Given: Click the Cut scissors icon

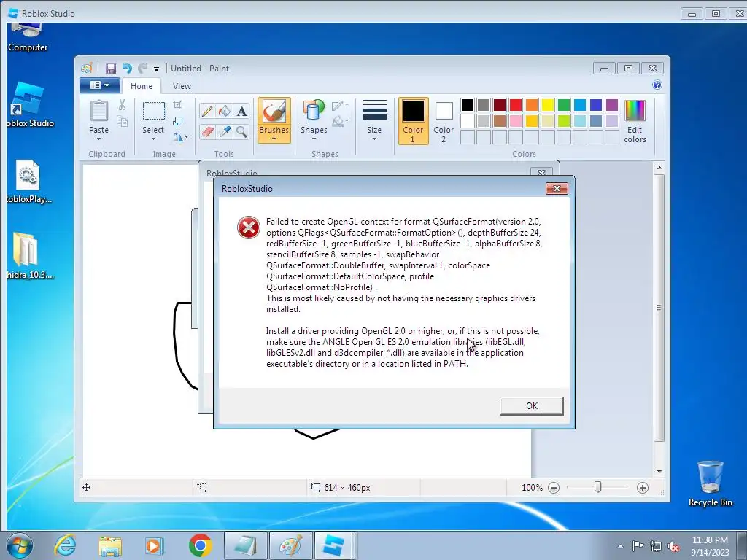Looking at the screenshot, I should tap(122, 105).
